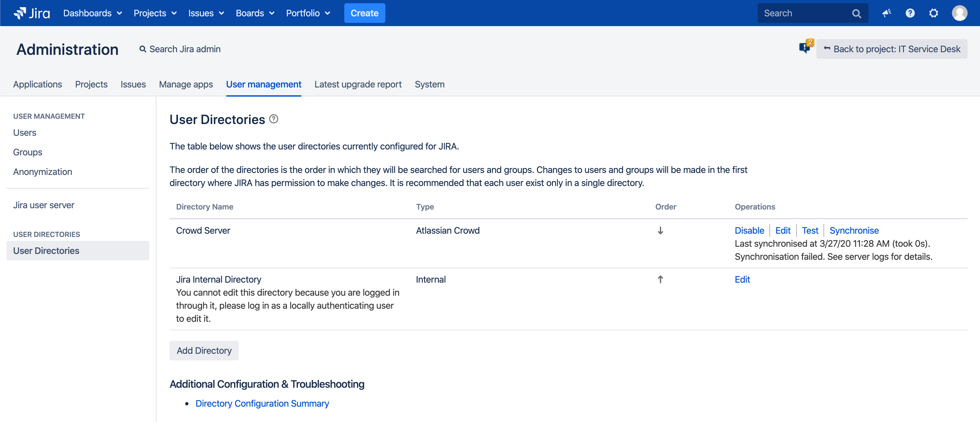Expand the Projects dropdown menu
Screen dimensions: 980x422
coord(155,13)
